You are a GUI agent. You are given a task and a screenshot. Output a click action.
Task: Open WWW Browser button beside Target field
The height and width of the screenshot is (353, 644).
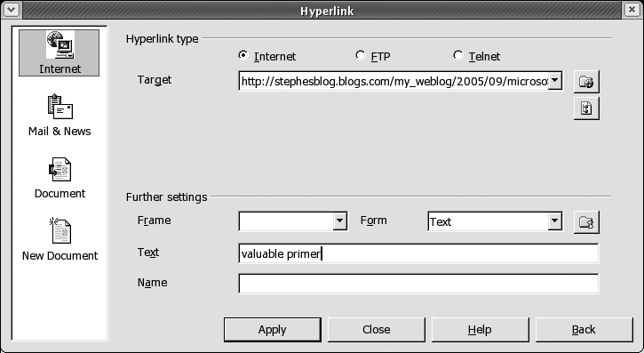[586, 82]
